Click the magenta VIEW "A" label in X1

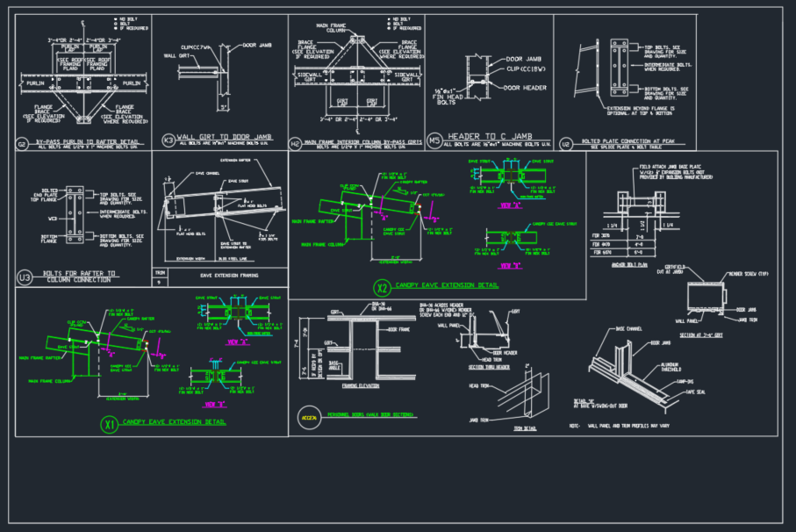238,342
